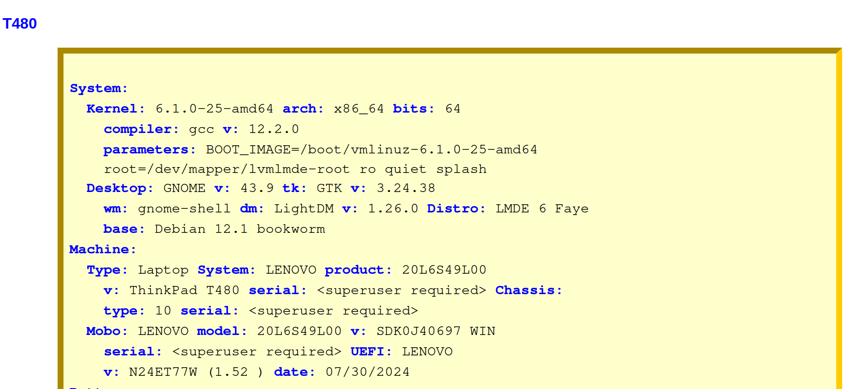Click root=/dev/mapper/lvmlmde-root text
The width and height of the screenshot is (868, 389).
point(227,169)
